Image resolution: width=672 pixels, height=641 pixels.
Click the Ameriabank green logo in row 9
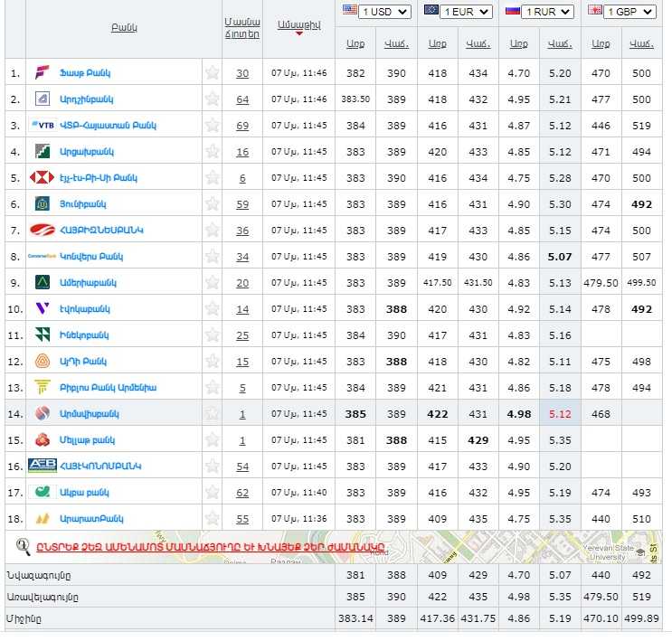coord(43,282)
